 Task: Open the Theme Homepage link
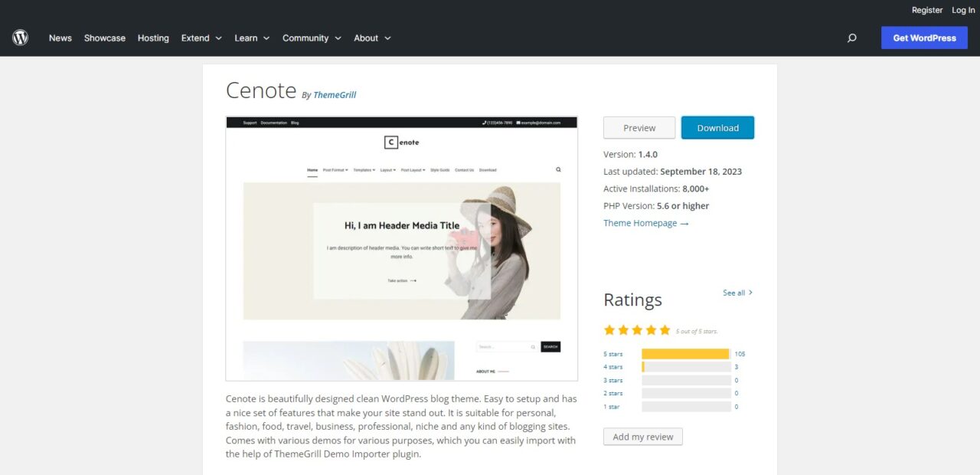pyautogui.click(x=646, y=223)
